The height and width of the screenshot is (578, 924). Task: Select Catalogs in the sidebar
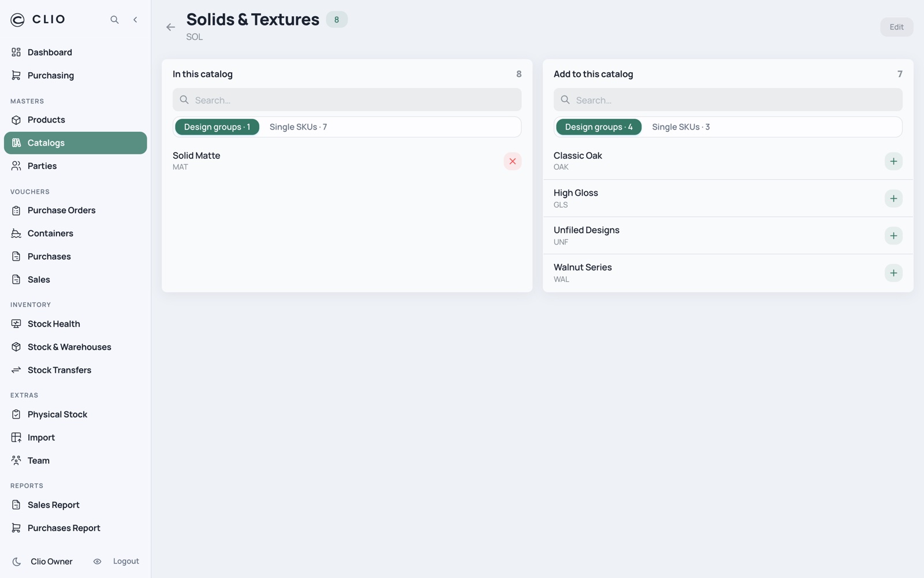pyautogui.click(x=76, y=143)
